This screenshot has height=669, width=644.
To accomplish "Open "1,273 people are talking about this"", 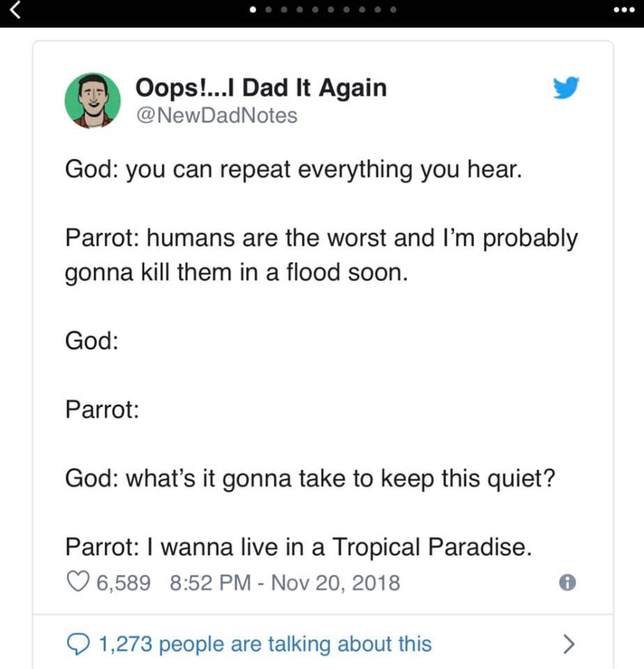I will [265, 644].
